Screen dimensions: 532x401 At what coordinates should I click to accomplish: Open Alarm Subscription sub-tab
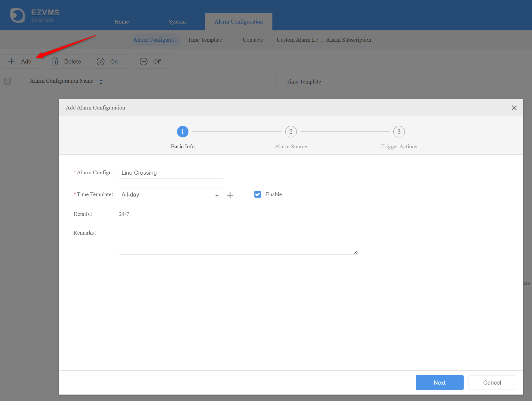[348, 40]
